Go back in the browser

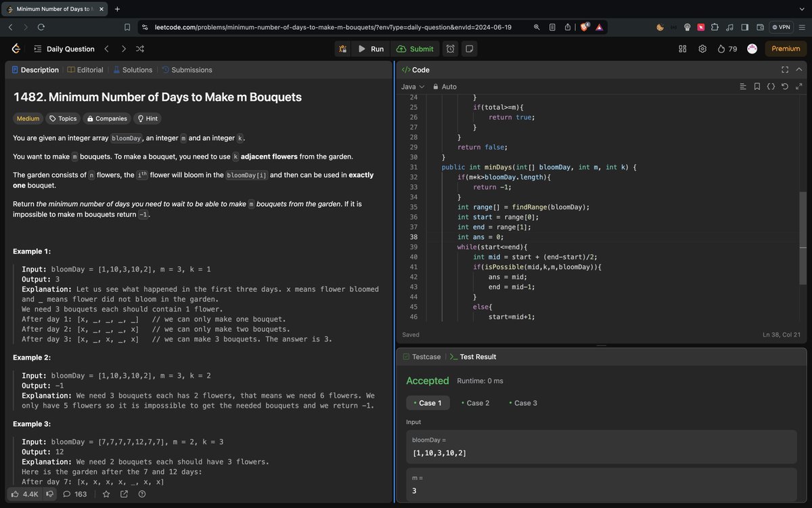(10, 27)
